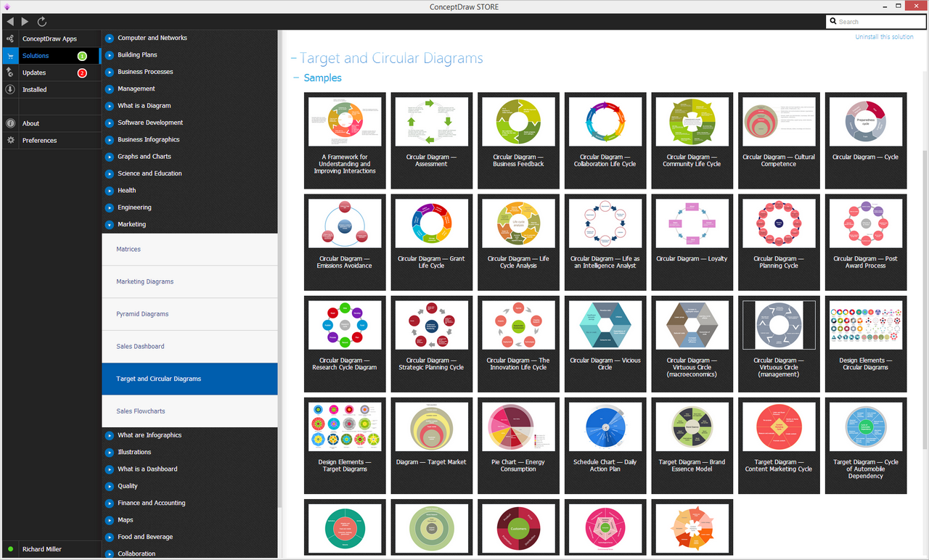Open the About page
929x560 pixels.
(x=51, y=123)
